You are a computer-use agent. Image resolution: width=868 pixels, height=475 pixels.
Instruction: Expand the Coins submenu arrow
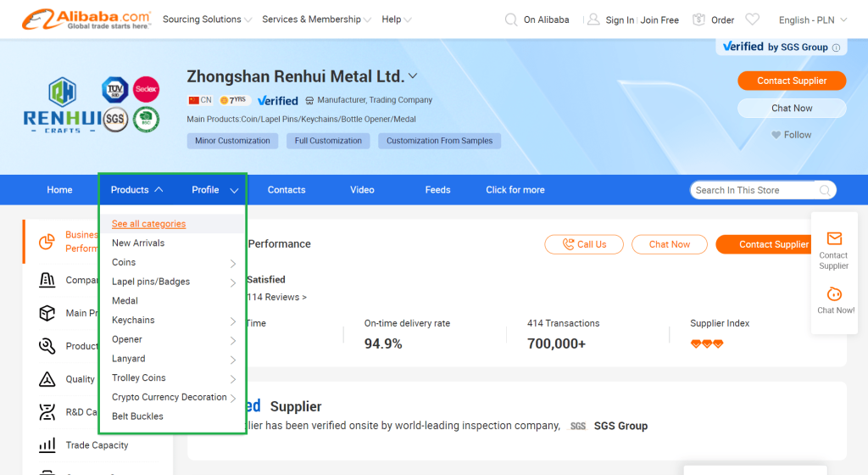pyautogui.click(x=233, y=263)
